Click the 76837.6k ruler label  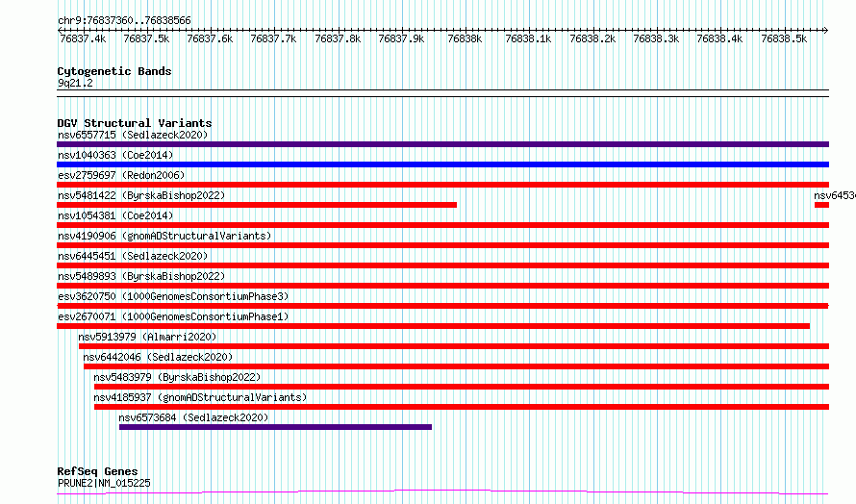pyautogui.click(x=210, y=38)
